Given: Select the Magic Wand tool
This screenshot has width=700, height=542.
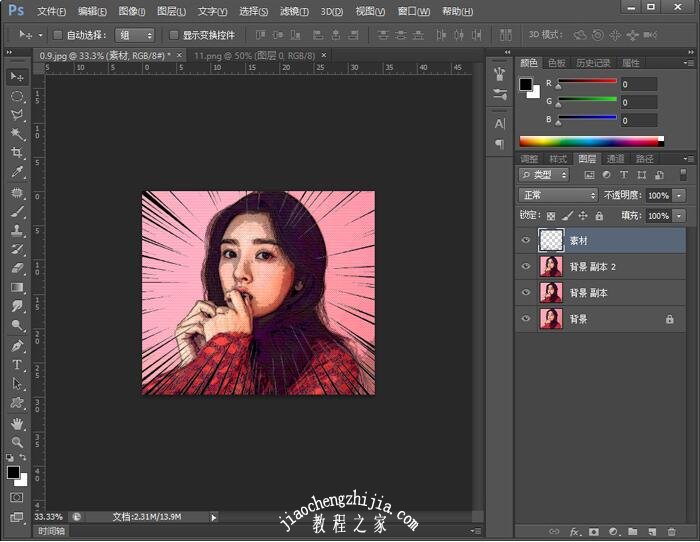Looking at the screenshot, I should coord(17,134).
